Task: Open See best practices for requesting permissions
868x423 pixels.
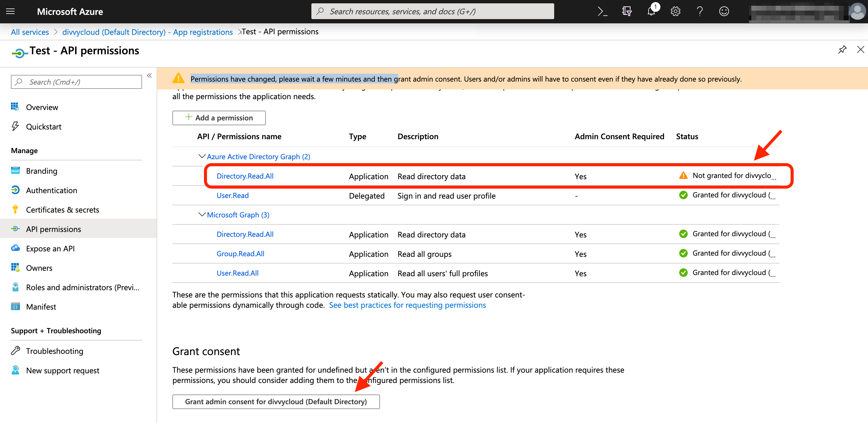Action: click(x=407, y=305)
